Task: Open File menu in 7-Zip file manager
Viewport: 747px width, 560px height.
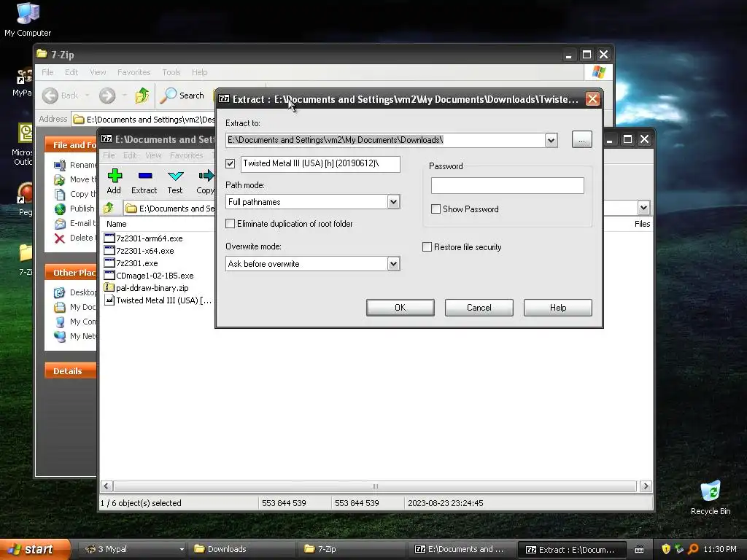Action: 109,155
